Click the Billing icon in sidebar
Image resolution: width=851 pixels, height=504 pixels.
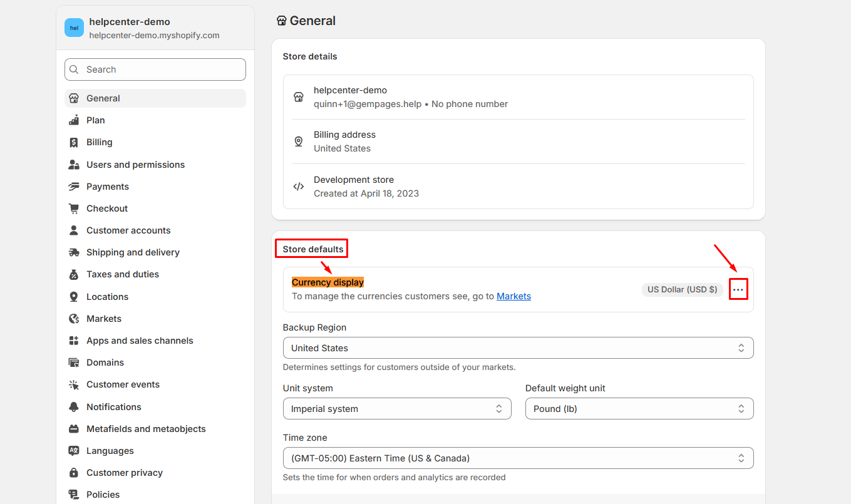(74, 142)
